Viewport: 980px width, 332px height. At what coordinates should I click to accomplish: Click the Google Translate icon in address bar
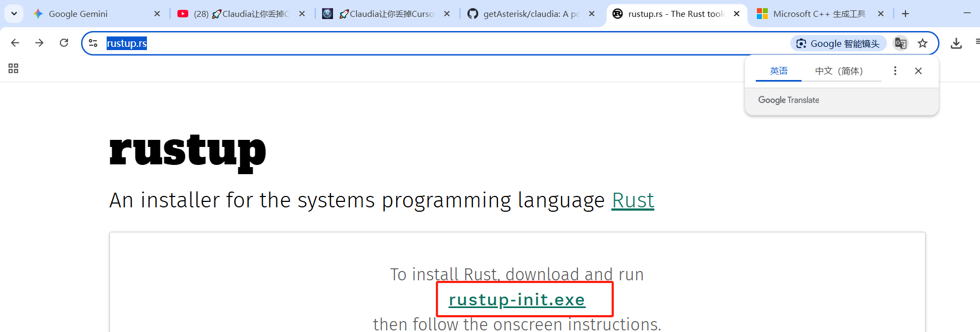(901, 43)
